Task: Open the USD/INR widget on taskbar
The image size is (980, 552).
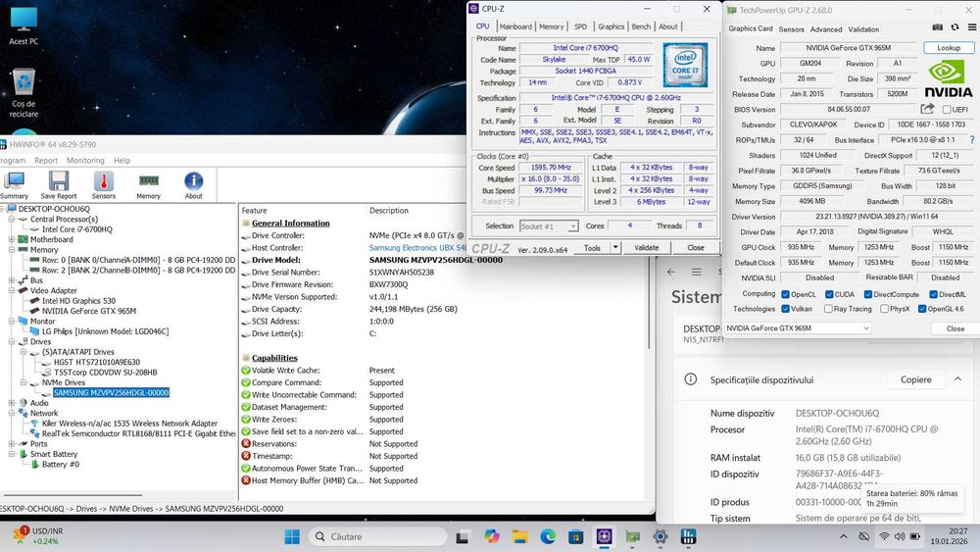Action: [37, 535]
